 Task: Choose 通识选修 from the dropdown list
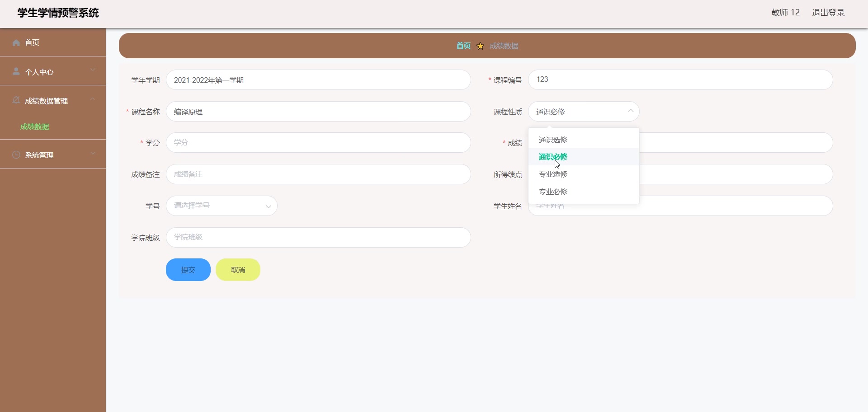point(584,140)
